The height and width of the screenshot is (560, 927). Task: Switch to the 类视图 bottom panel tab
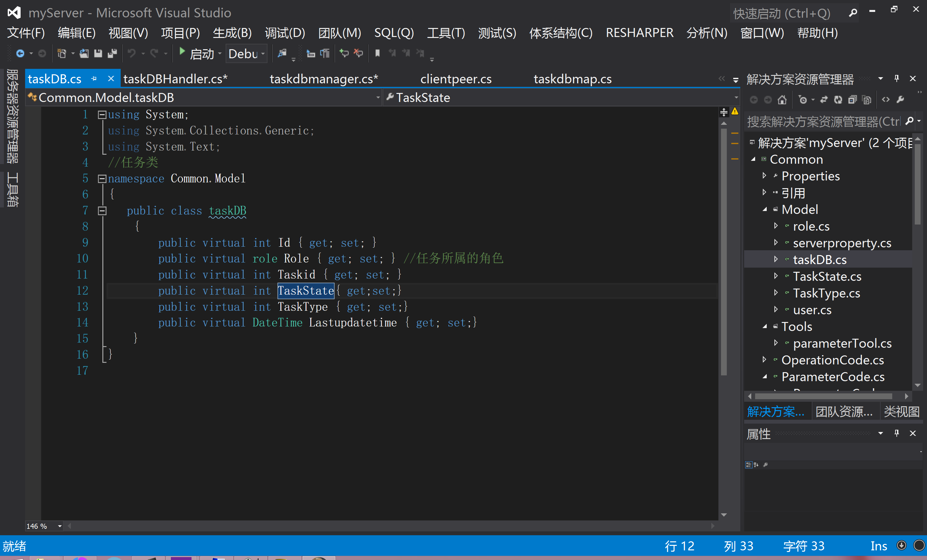[902, 411]
